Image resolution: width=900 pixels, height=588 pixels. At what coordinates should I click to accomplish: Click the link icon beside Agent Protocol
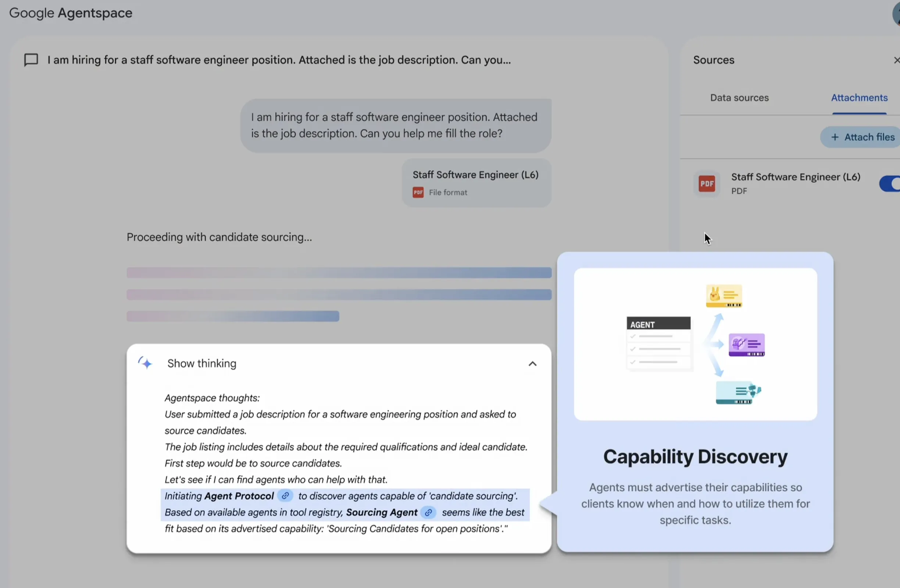point(286,496)
